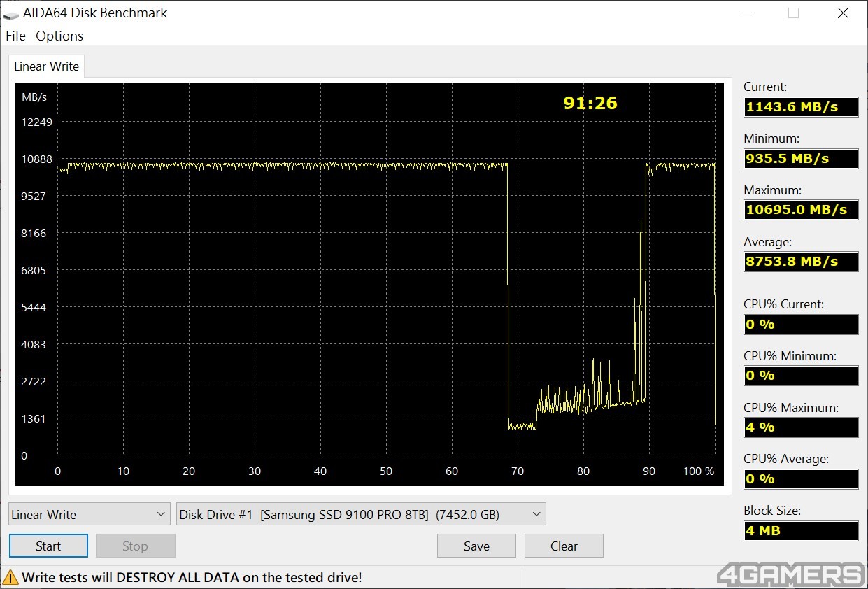Screen dimensions: 868x589
Task: Click the 91:26 elapsed timer on graph
Action: point(590,103)
